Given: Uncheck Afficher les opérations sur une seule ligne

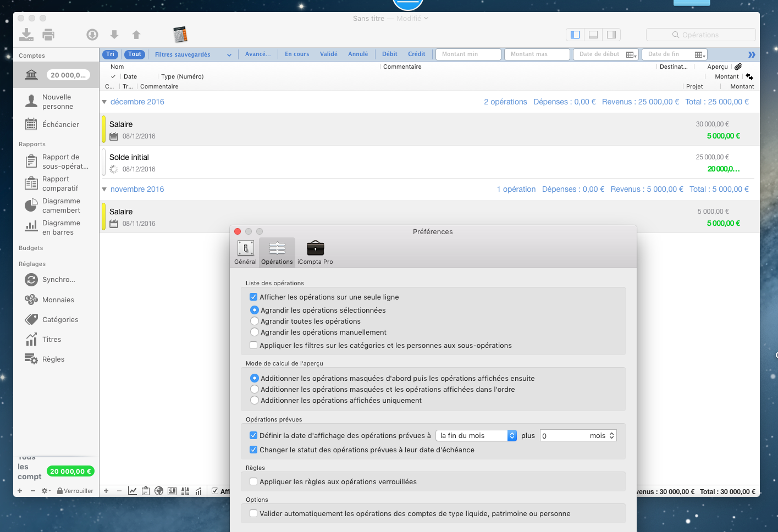Looking at the screenshot, I should coord(253,297).
